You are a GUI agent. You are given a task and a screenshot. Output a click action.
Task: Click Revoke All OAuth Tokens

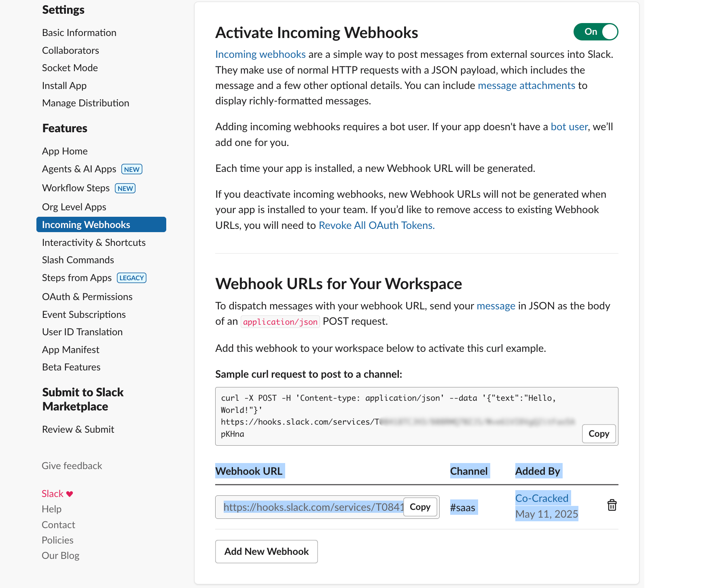pos(376,225)
